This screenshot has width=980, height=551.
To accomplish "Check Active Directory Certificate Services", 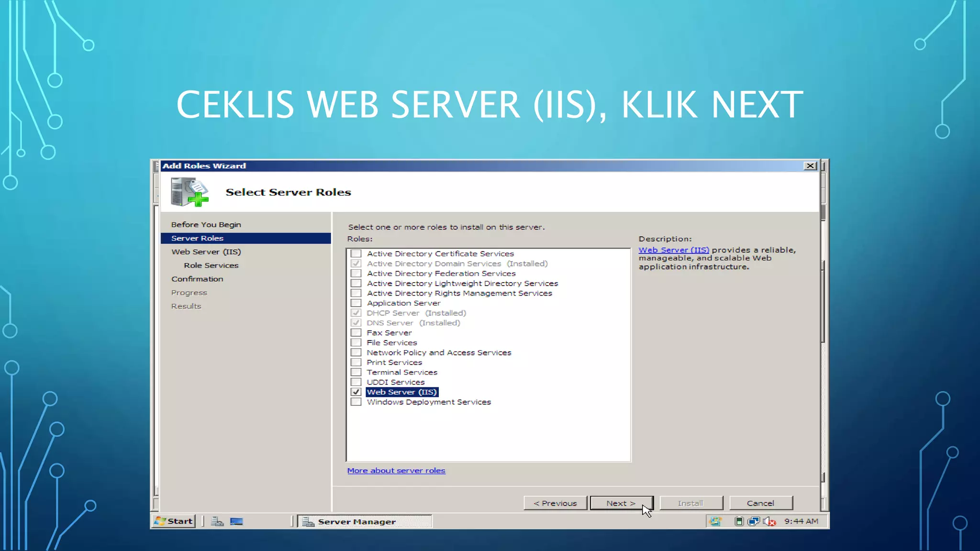I will pyautogui.click(x=356, y=253).
